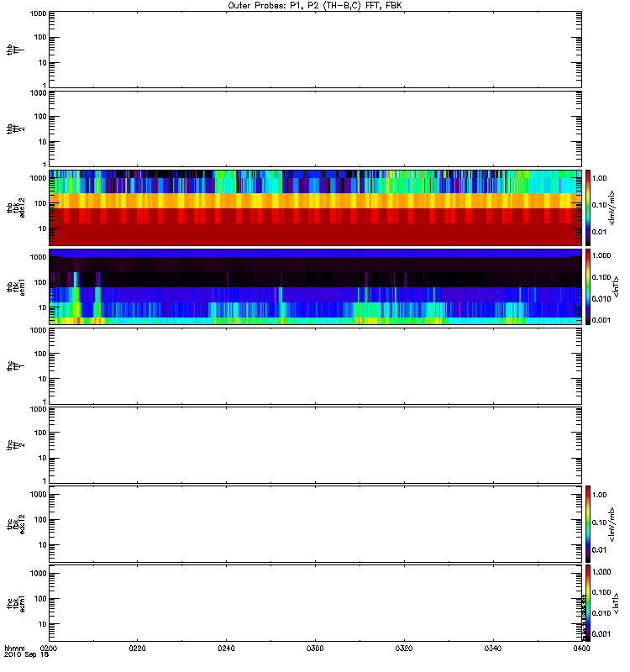Click the '0400' time axis label

click(581, 648)
